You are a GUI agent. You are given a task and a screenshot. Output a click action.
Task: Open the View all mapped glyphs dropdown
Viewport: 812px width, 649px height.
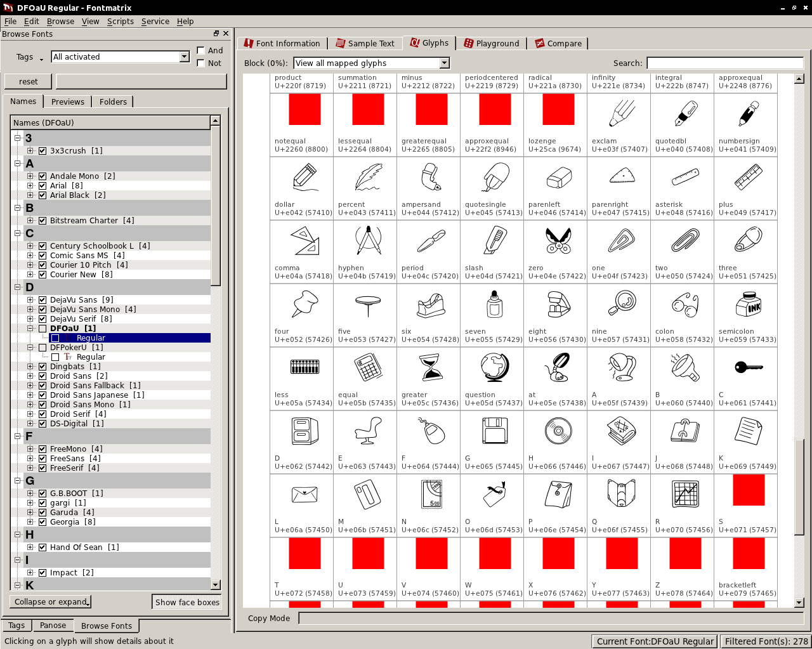[x=445, y=63]
